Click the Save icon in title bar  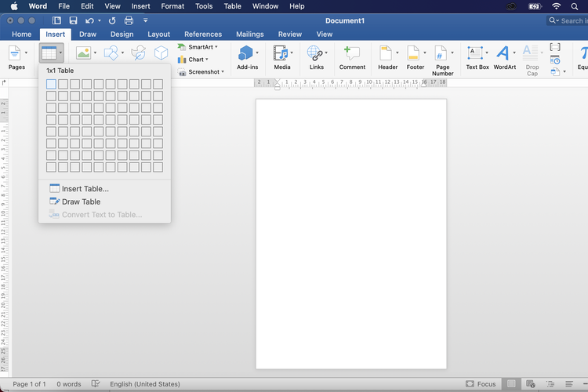(73, 20)
